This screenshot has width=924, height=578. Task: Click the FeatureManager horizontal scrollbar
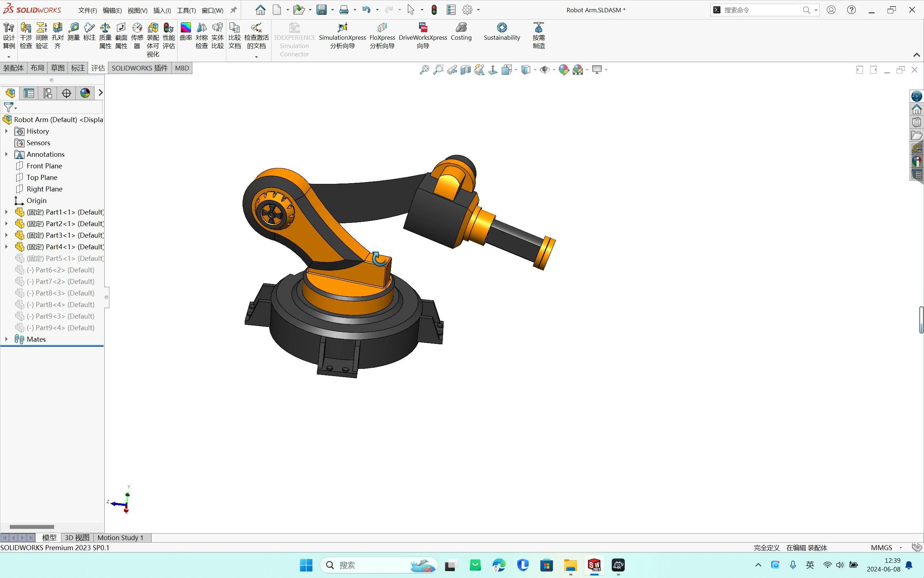pos(32,527)
